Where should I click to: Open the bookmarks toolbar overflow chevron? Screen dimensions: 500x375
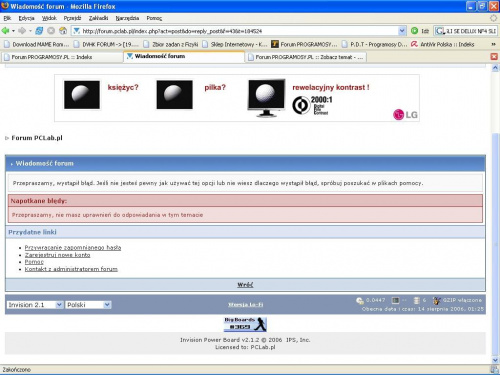pos(493,44)
